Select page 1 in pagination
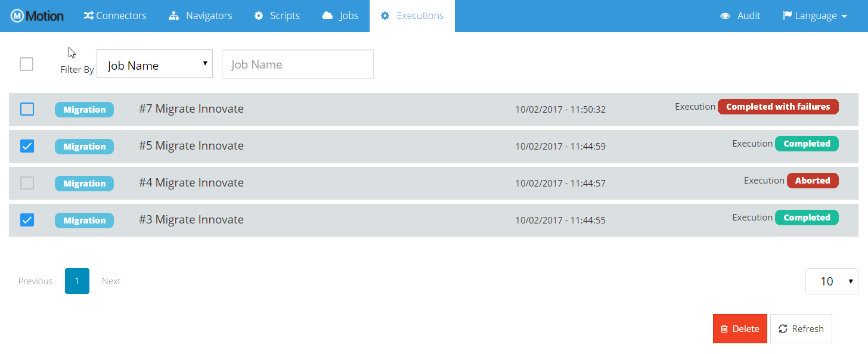This screenshot has width=868, height=354. click(77, 281)
